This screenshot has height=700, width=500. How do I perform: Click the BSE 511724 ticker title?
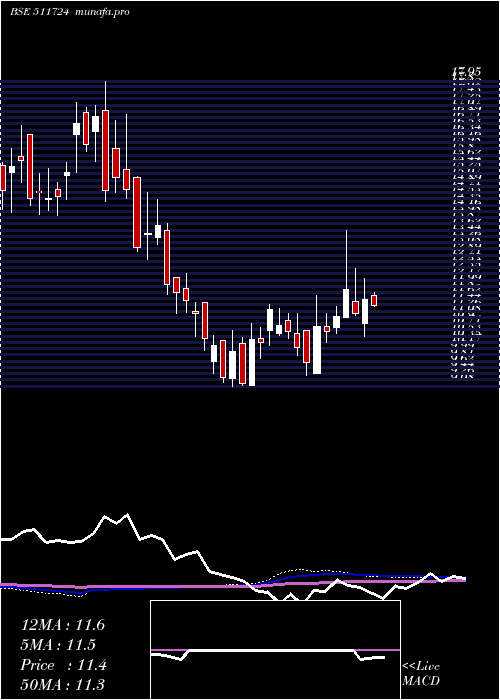[x=39, y=12]
